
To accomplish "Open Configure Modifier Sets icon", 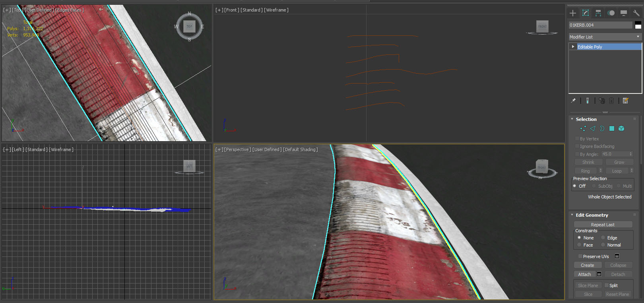I will coord(625,101).
